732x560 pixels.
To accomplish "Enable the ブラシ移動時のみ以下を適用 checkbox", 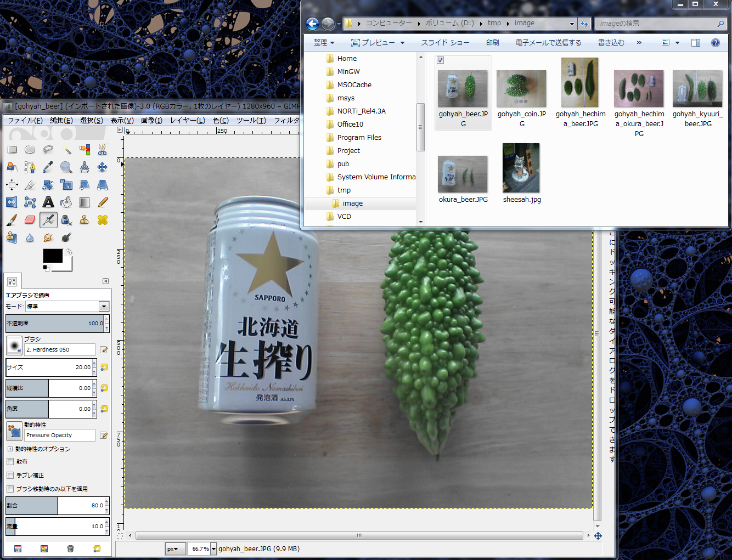I will coord(10,489).
